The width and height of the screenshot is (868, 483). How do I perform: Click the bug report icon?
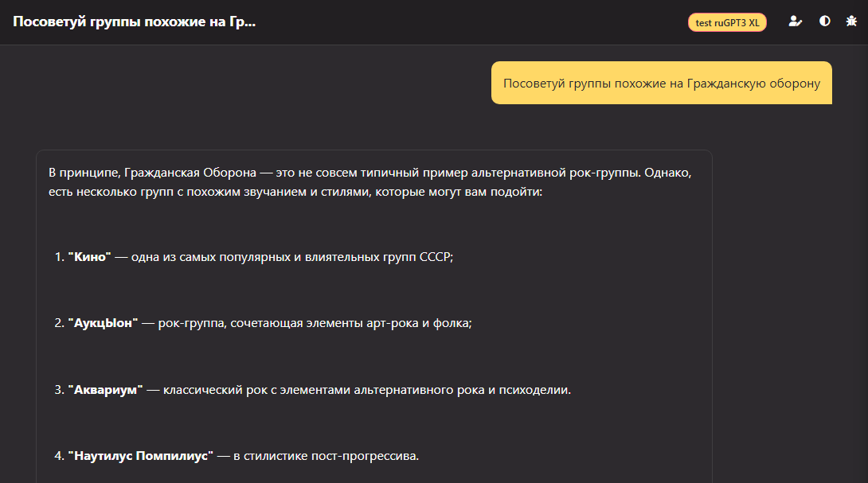point(851,21)
